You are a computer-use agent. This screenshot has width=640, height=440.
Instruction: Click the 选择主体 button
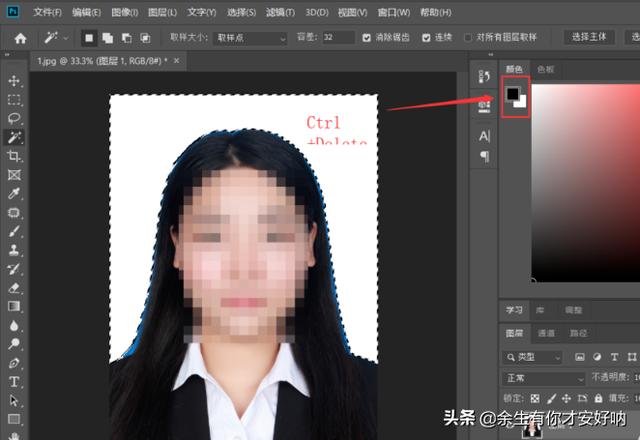(591, 37)
